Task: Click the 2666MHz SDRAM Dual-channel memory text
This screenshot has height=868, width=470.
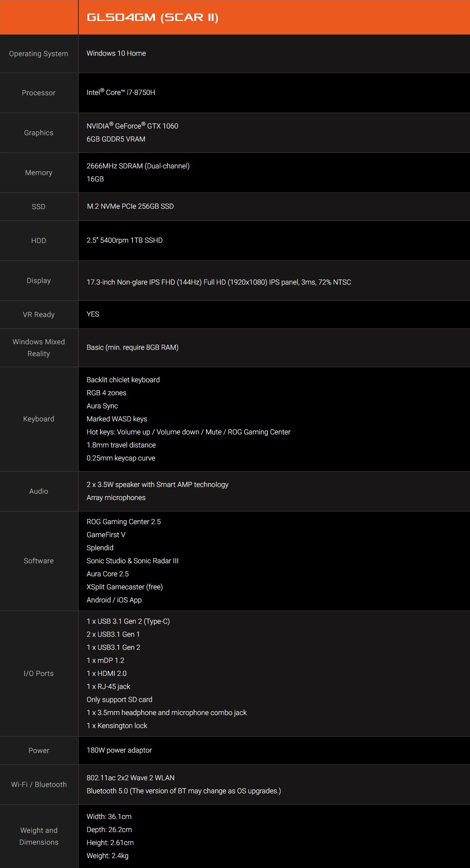Action: pyautogui.click(x=138, y=166)
